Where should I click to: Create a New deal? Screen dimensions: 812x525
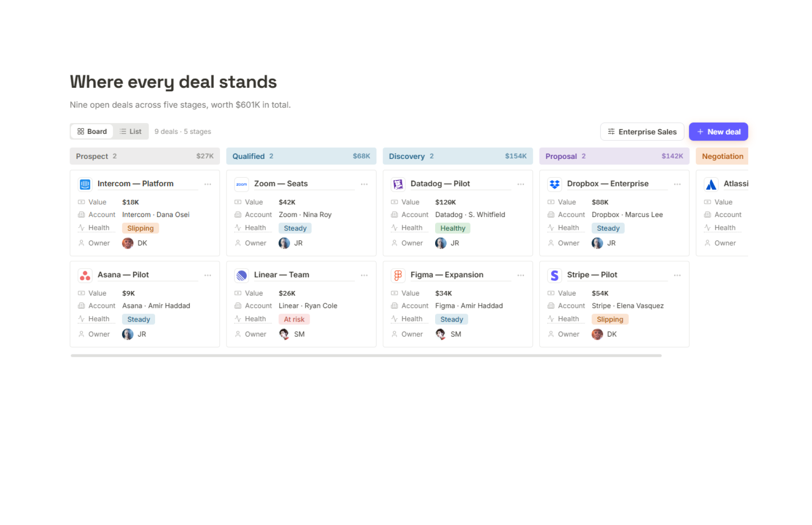[718, 132]
